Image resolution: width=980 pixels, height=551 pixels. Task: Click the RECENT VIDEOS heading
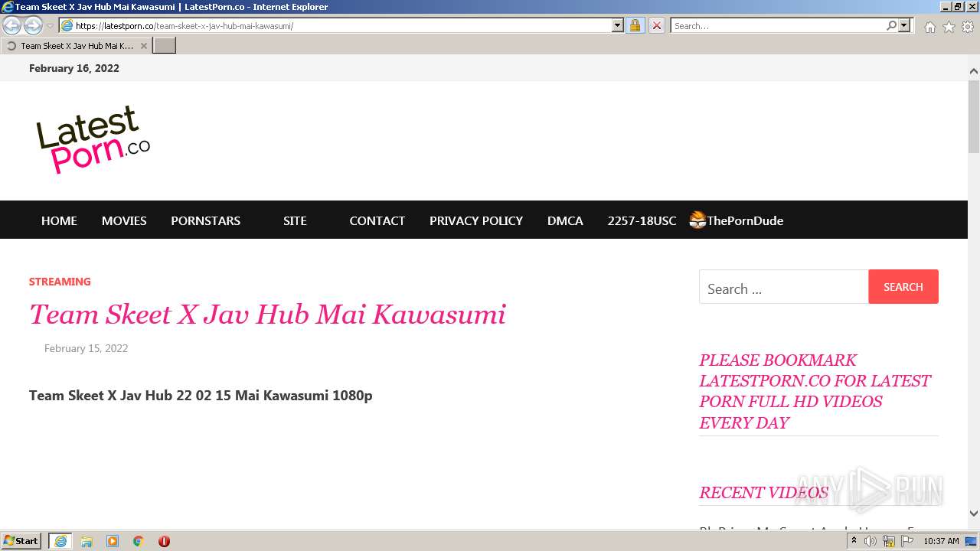coord(763,493)
